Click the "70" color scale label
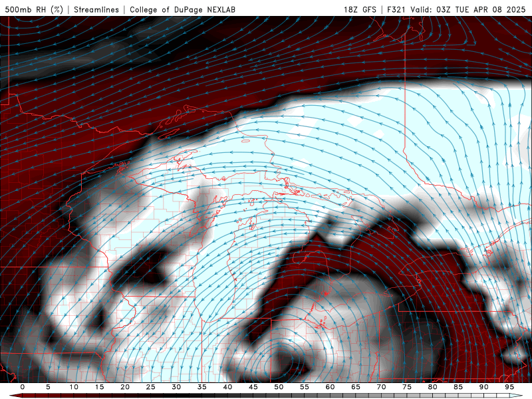532x399 pixels. click(381, 387)
